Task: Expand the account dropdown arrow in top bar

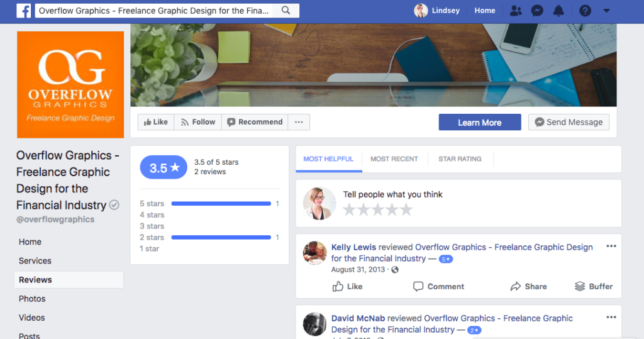Action: pyautogui.click(x=607, y=11)
